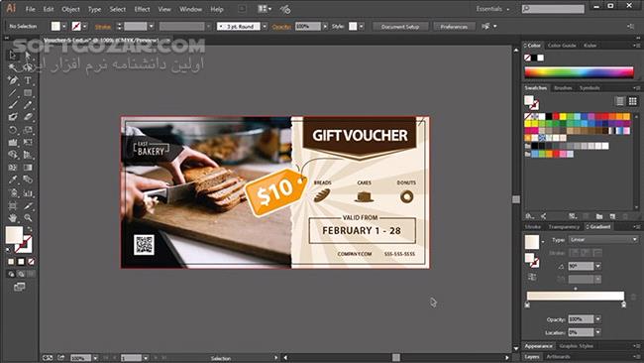The height and width of the screenshot is (363, 644).
Task: Click the Document Setup button
Action: (400, 27)
